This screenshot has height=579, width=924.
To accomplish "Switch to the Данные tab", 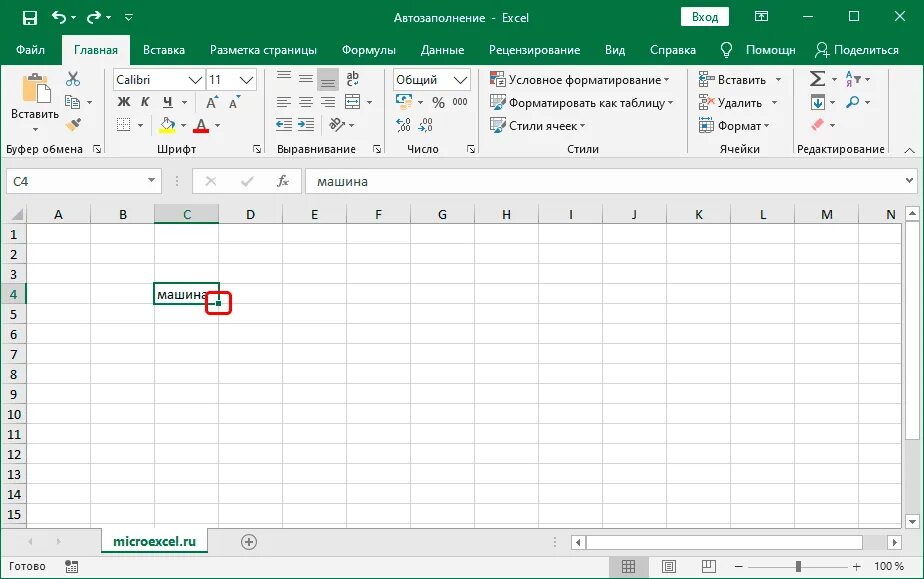I will click(x=442, y=50).
